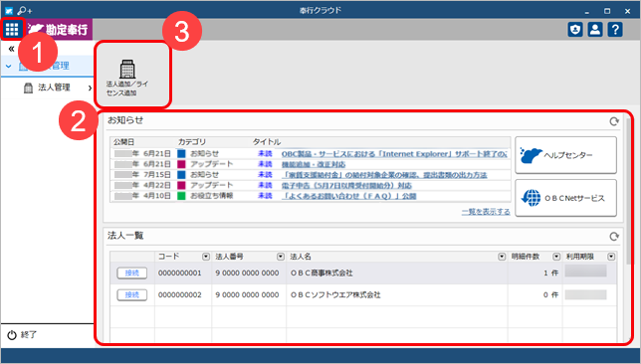Open the 機能追加・改正対応 notice link
The image size is (641, 364).
point(314,164)
